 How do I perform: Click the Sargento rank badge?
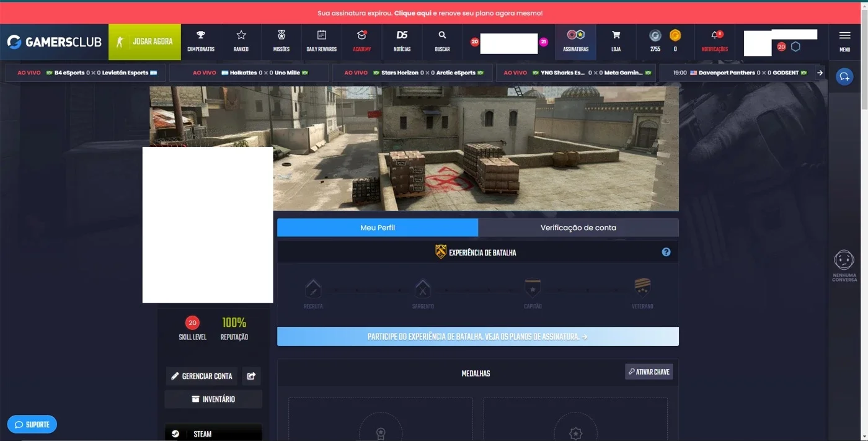click(423, 288)
